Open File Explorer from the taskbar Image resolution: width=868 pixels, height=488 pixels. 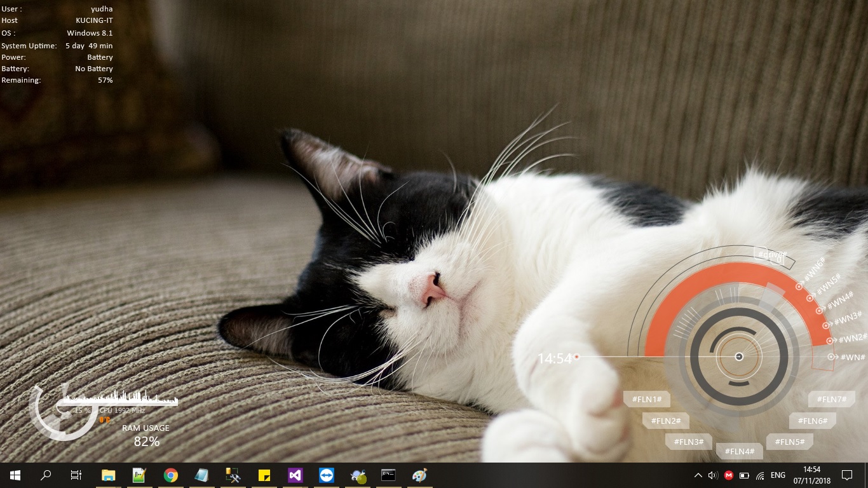coord(108,475)
